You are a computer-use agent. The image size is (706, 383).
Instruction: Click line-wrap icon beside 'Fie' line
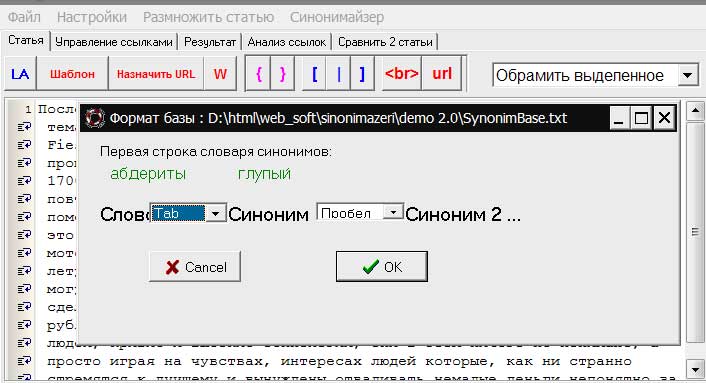tap(24, 145)
